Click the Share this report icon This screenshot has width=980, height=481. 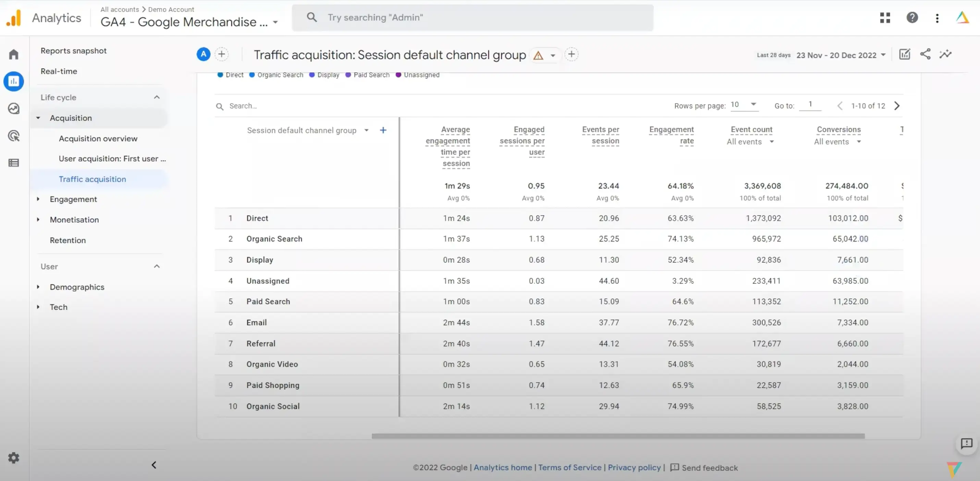point(925,54)
